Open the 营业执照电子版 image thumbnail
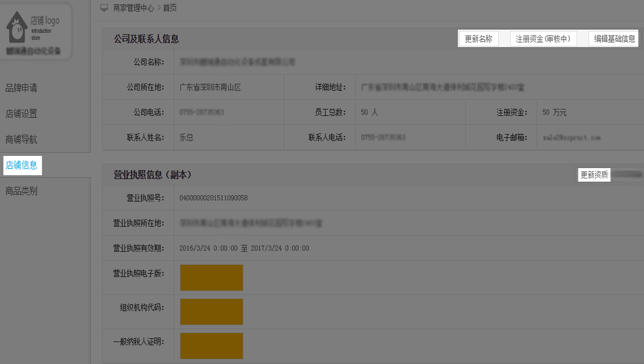 [211, 278]
